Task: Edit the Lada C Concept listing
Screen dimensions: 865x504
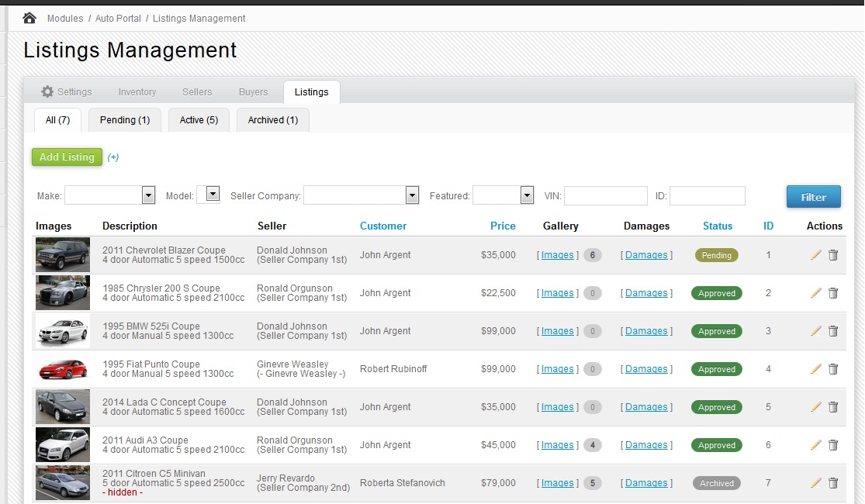Action: coord(815,407)
